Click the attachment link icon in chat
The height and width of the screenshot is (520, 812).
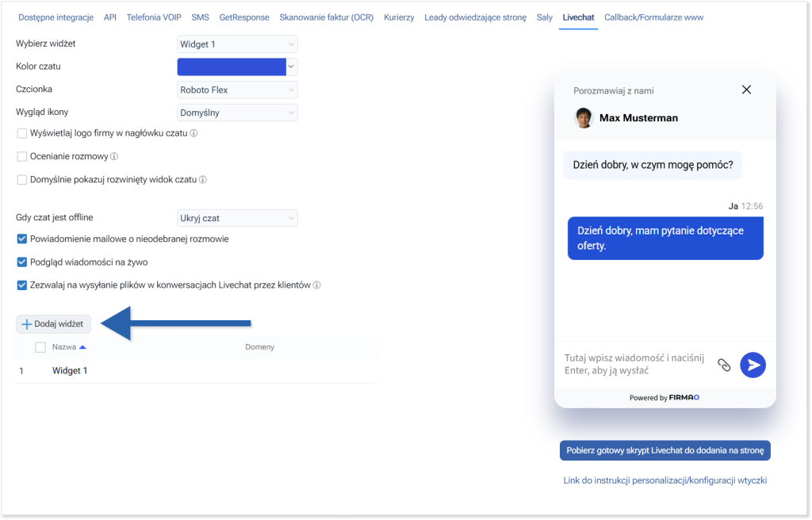pyautogui.click(x=723, y=365)
